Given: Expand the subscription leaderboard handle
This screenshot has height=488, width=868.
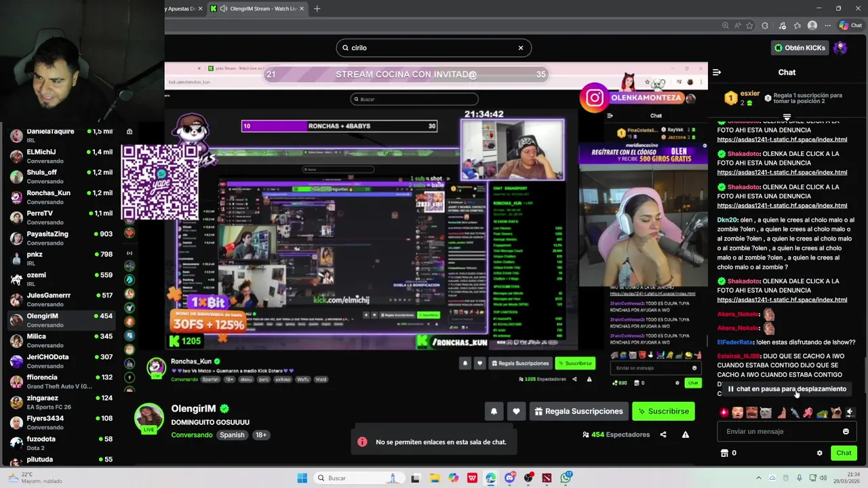Looking at the screenshot, I should (787, 117).
